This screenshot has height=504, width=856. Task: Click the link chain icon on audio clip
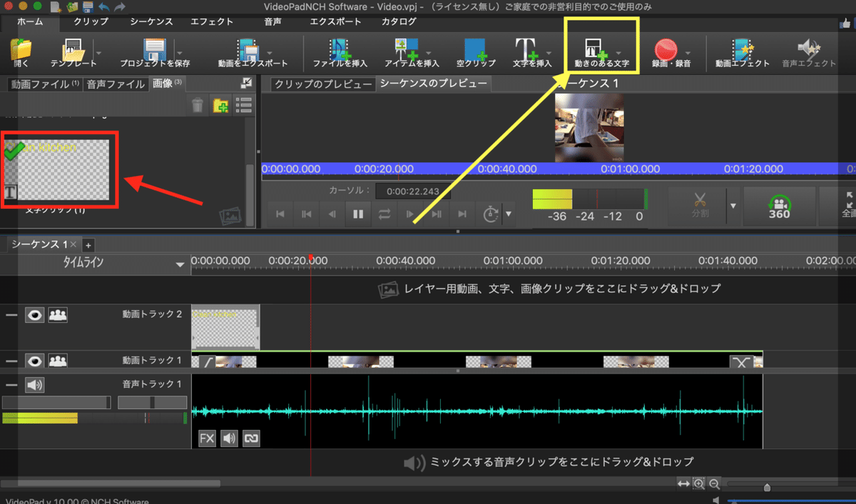point(251,438)
